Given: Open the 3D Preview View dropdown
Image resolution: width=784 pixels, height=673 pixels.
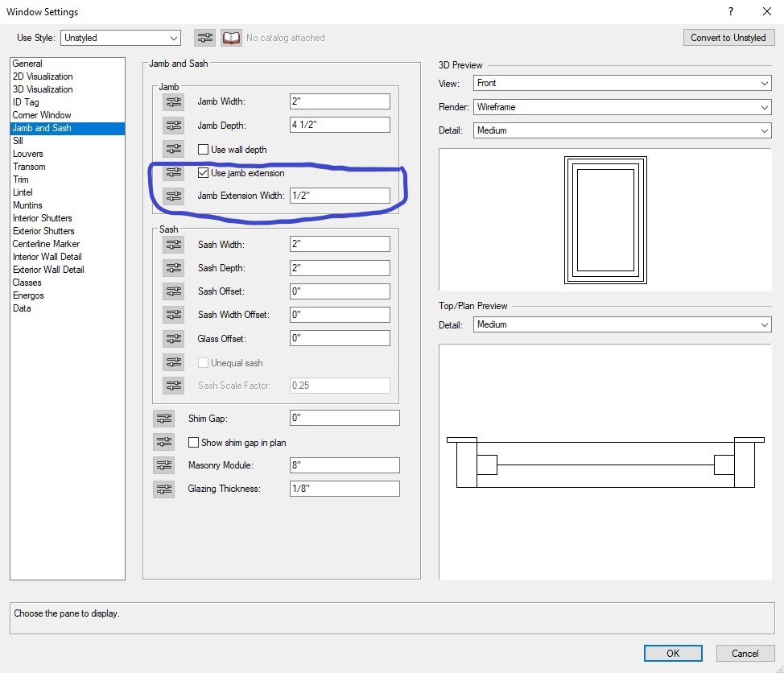Looking at the screenshot, I should [x=621, y=84].
